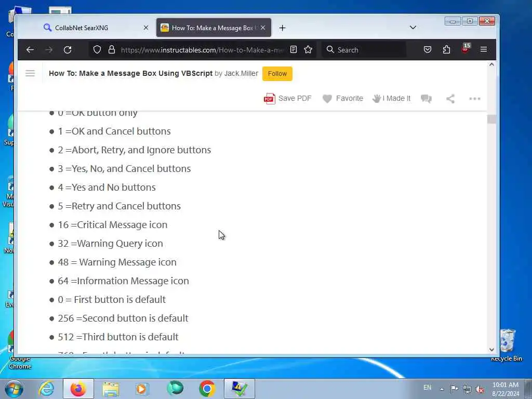Open the Firefox extensions puzzle icon
532x399 pixels.
pyautogui.click(x=446, y=50)
